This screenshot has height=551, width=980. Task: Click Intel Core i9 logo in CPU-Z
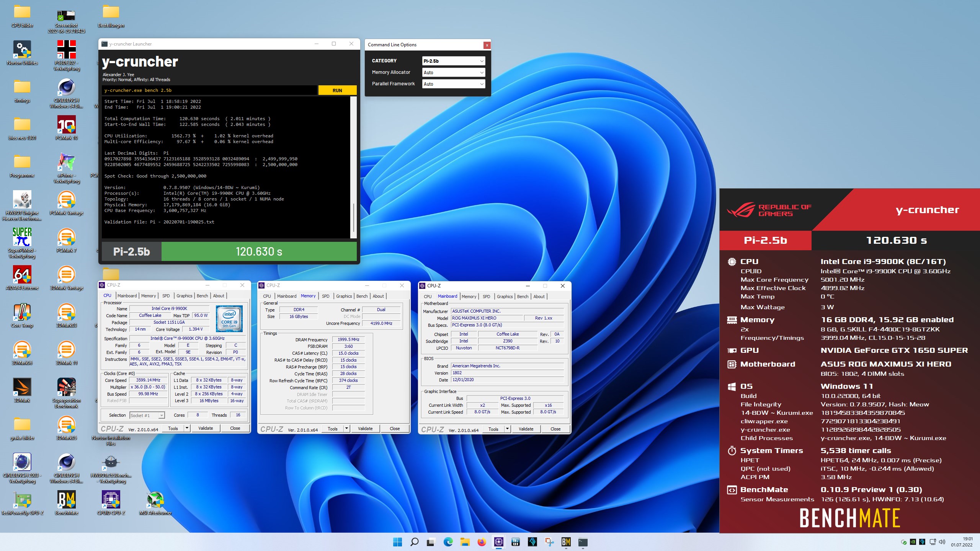click(229, 319)
